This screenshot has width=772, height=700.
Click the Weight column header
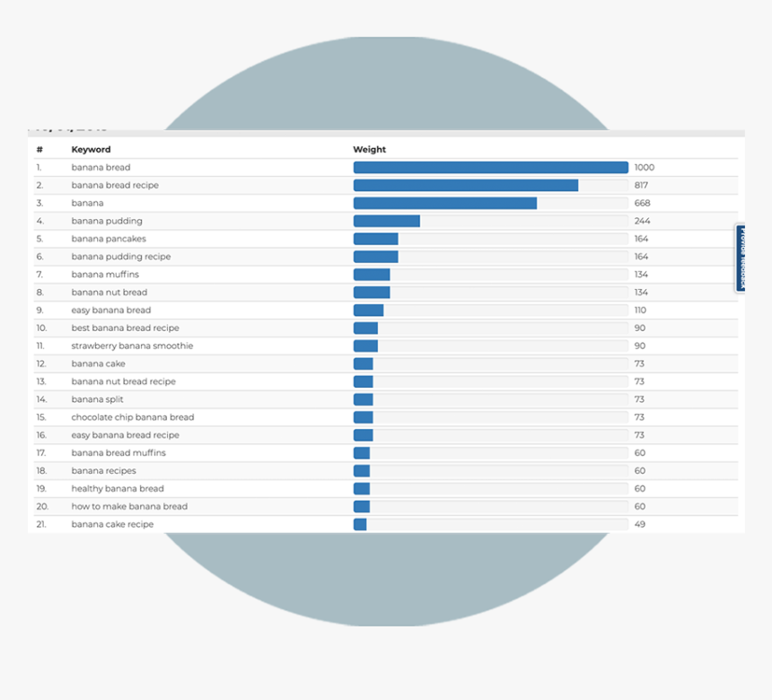click(369, 150)
